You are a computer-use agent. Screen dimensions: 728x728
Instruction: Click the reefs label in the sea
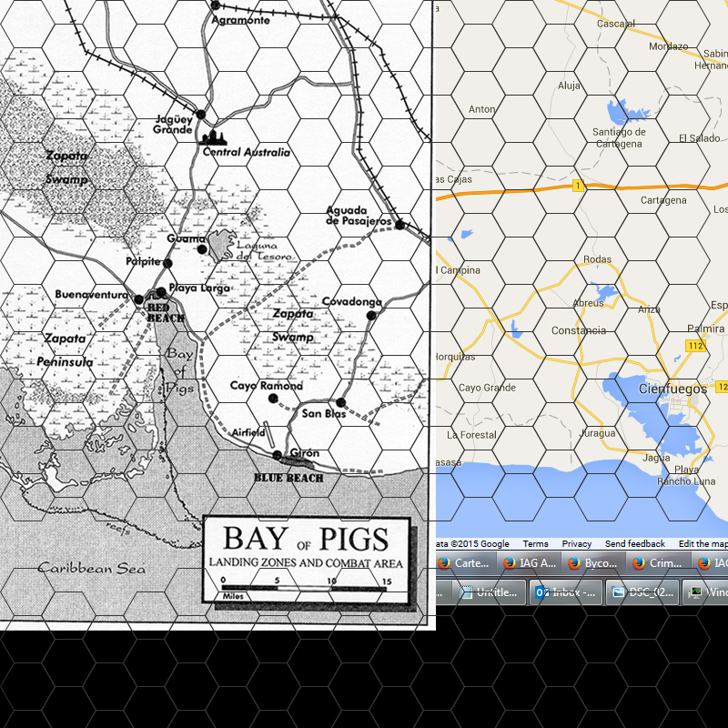[x=118, y=529]
